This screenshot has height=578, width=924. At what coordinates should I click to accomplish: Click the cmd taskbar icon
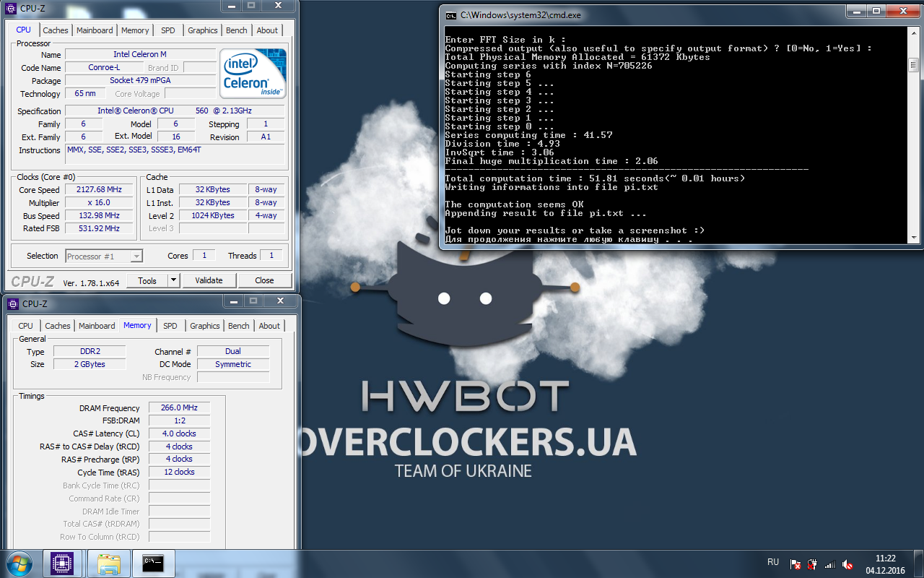click(x=155, y=564)
